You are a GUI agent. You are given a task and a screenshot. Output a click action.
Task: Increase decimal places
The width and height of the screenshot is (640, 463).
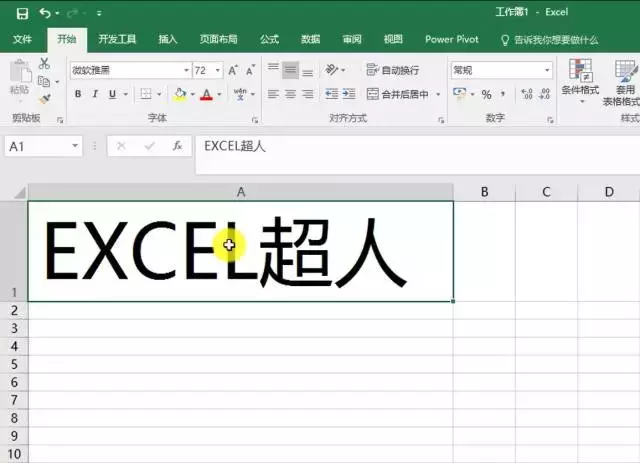coord(527,94)
